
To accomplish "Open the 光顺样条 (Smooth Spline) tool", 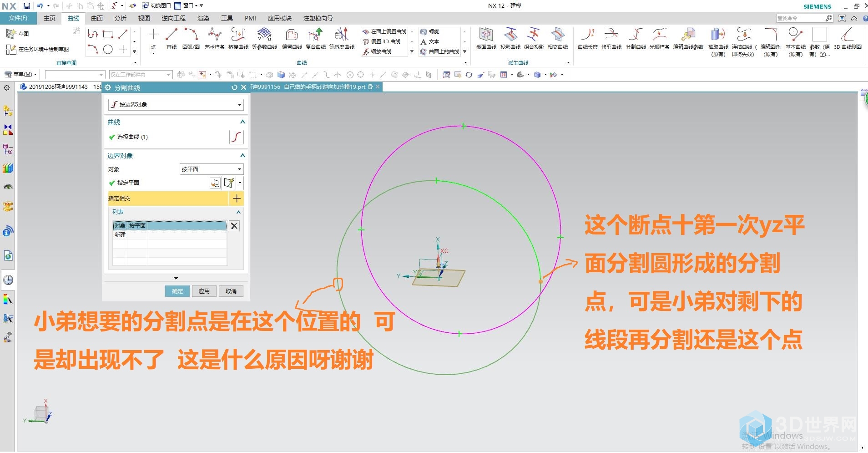I will pos(659,38).
